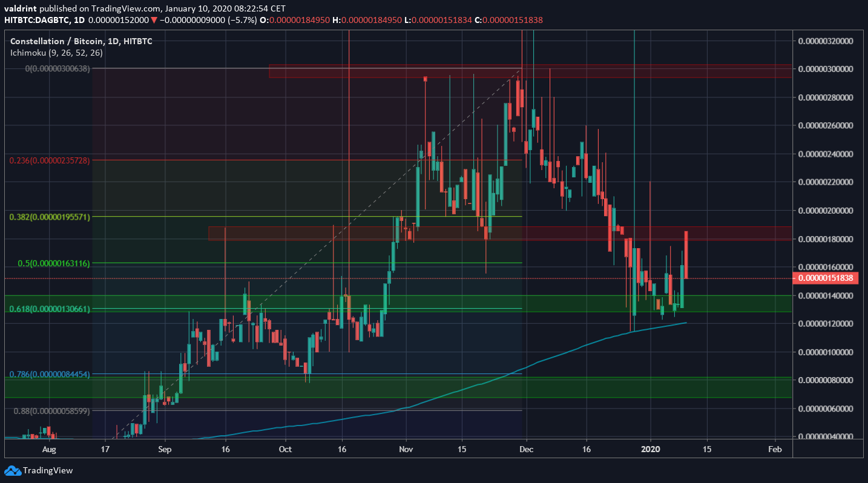Click the valdrint username link

21,8
